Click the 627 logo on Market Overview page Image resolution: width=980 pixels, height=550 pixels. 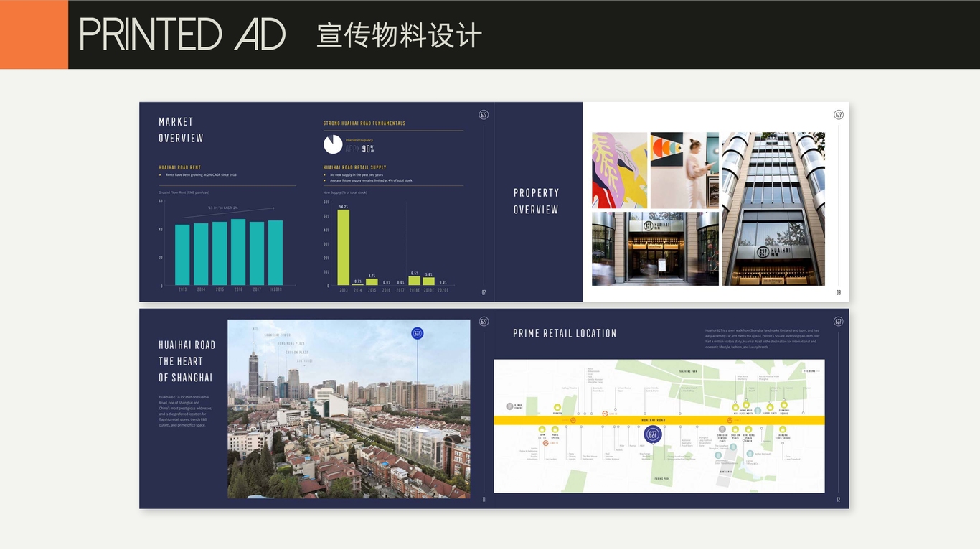coord(484,115)
